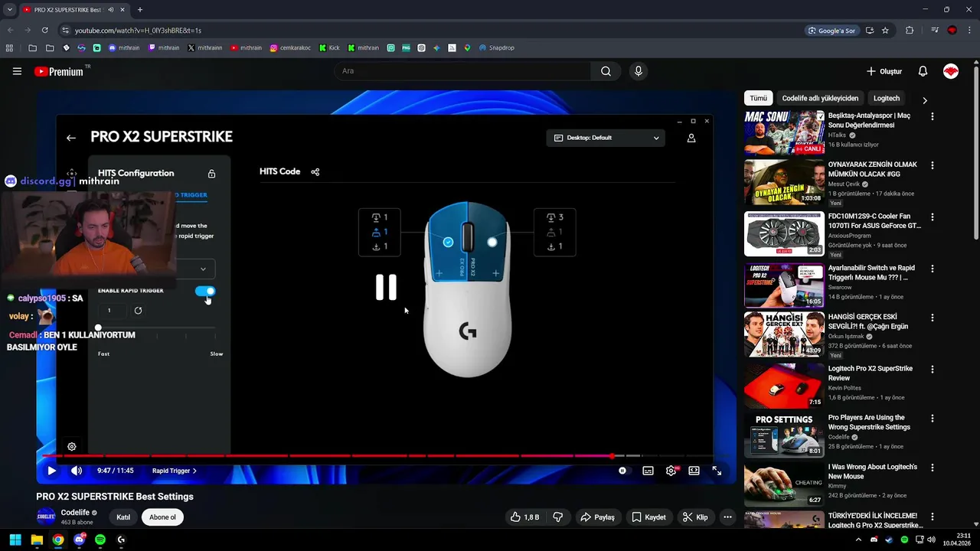This screenshot has height=551, width=980.
Task: Open the Oluştur create button
Action: point(884,71)
